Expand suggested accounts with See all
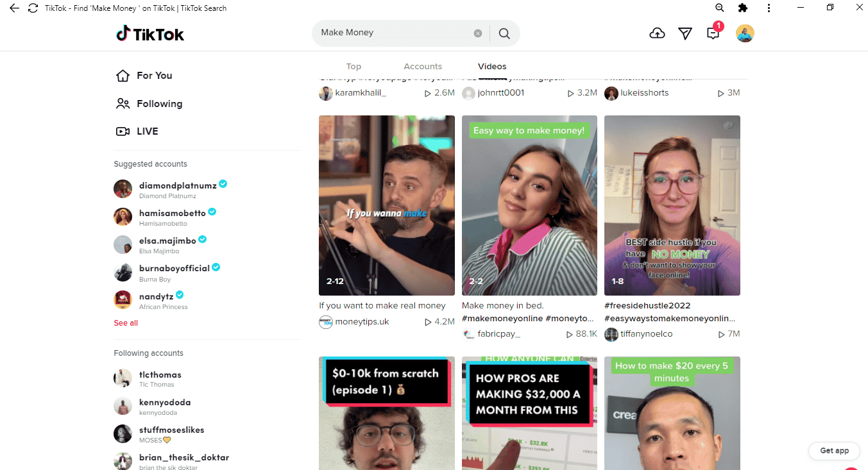Screen dimensions: 868x470 [126, 323]
